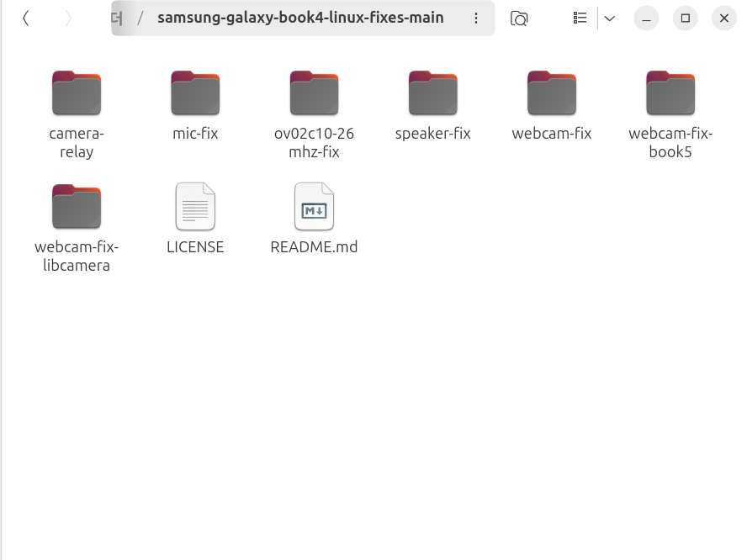
Task: Maximize the file manager window
Action: [x=686, y=18]
